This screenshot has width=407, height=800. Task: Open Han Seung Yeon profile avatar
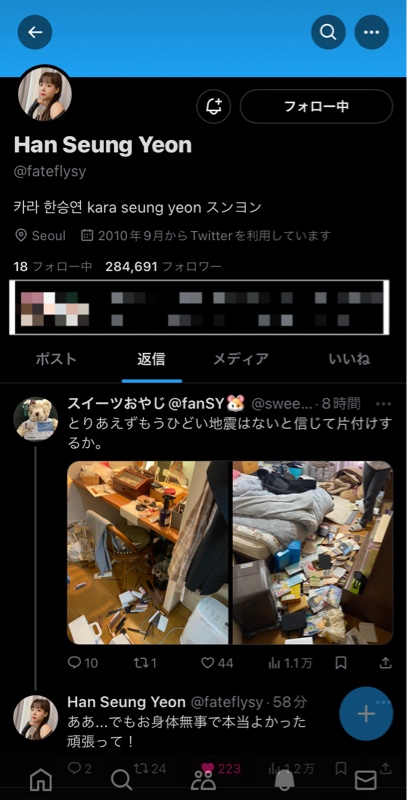pos(45,95)
